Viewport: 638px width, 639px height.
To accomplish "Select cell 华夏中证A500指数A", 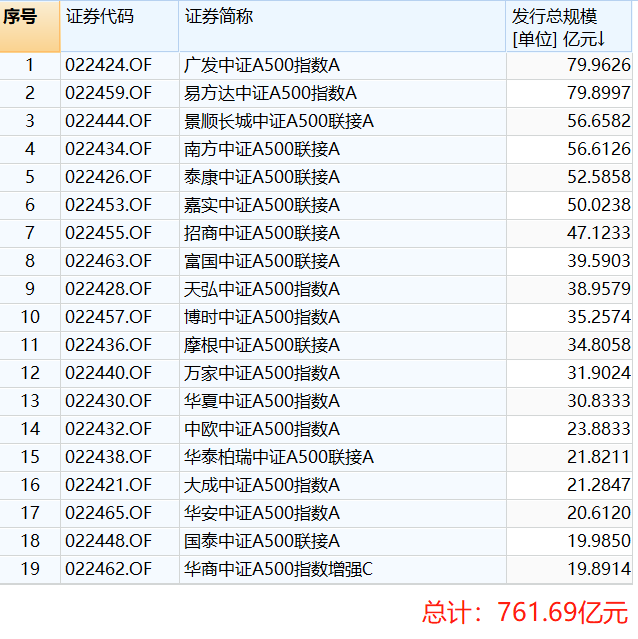I will [x=342, y=401].
